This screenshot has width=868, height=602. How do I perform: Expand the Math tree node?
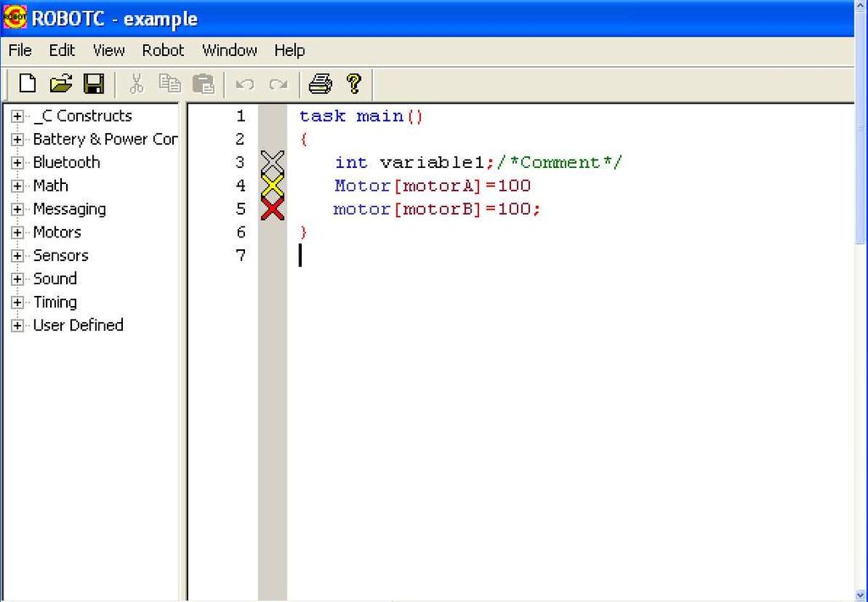[17, 186]
